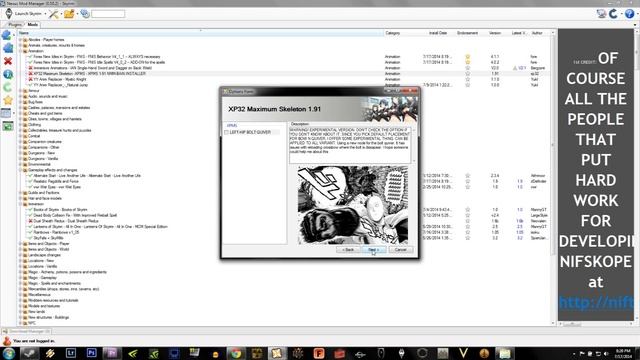Select the Guilds and Factions category

click(44, 193)
